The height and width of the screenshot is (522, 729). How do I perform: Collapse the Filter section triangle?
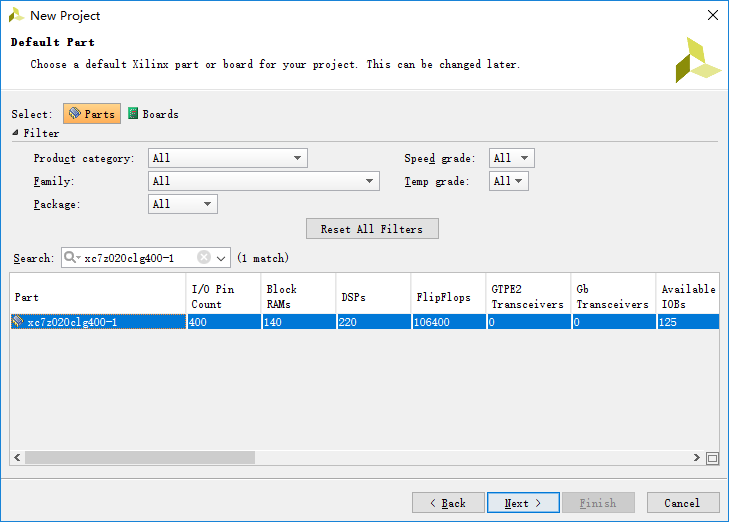[15, 133]
